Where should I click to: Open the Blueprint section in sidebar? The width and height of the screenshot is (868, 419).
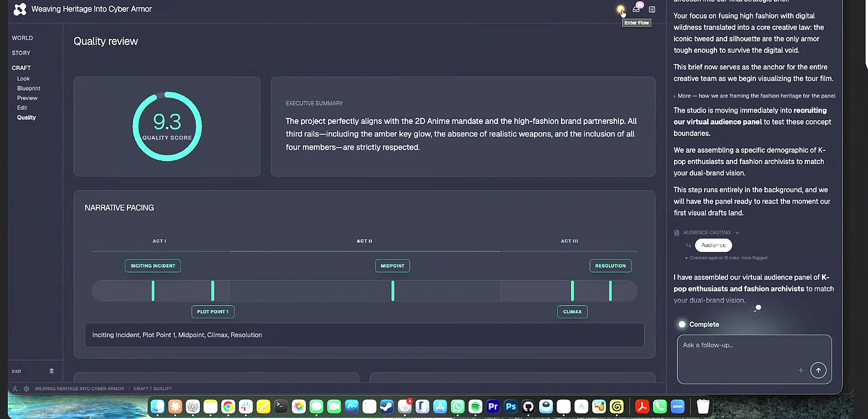coord(29,88)
